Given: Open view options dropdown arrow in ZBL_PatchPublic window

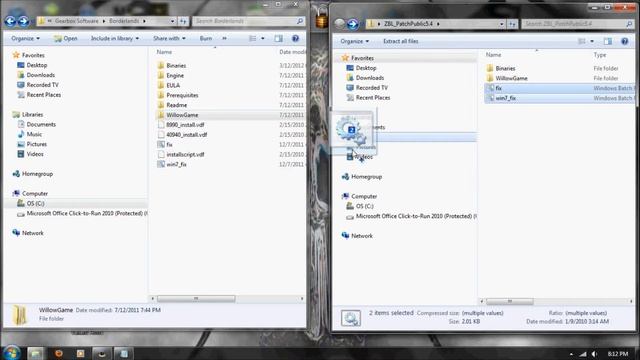Looking at the screenshot, I should [x=592, y=41].
